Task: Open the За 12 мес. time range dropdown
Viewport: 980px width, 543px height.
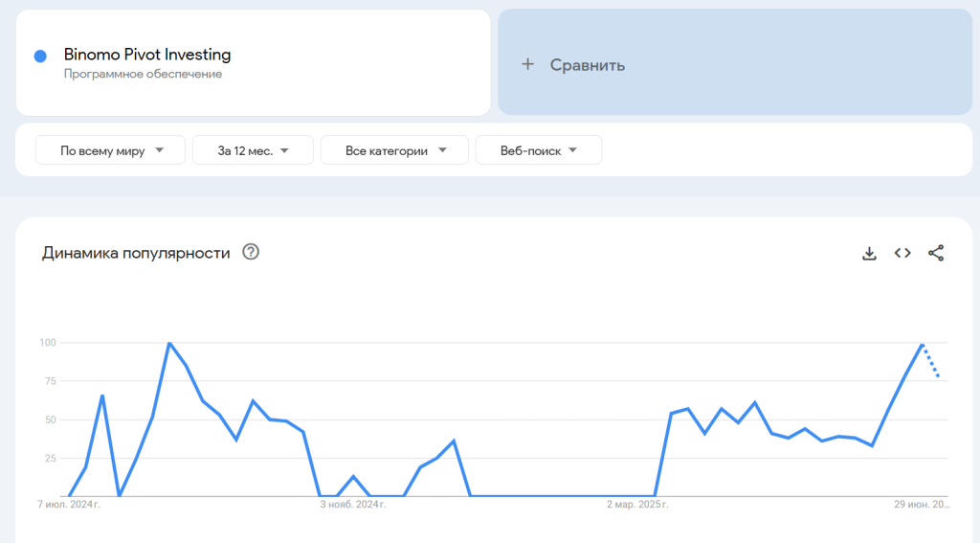Action: pyautogui.click(x=253, y=150)
